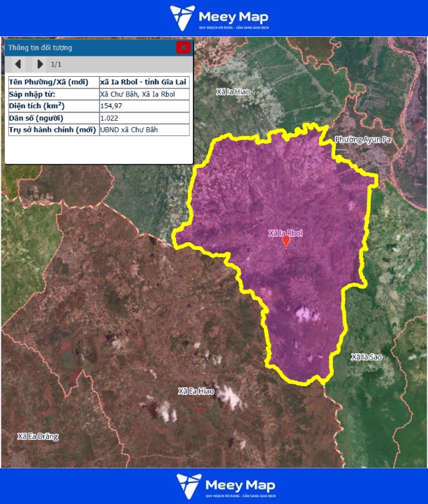Go to previous record with left arrow
The height and width of the screenshot is (504, 428).
pyautogui.click(x=18, y=64)
